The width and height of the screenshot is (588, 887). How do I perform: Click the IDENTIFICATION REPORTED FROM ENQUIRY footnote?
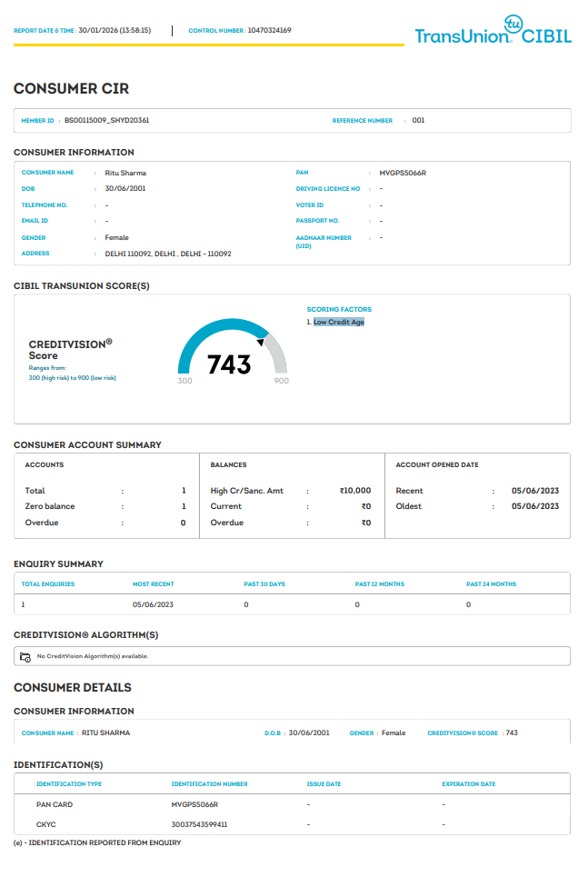coord(97,842)
